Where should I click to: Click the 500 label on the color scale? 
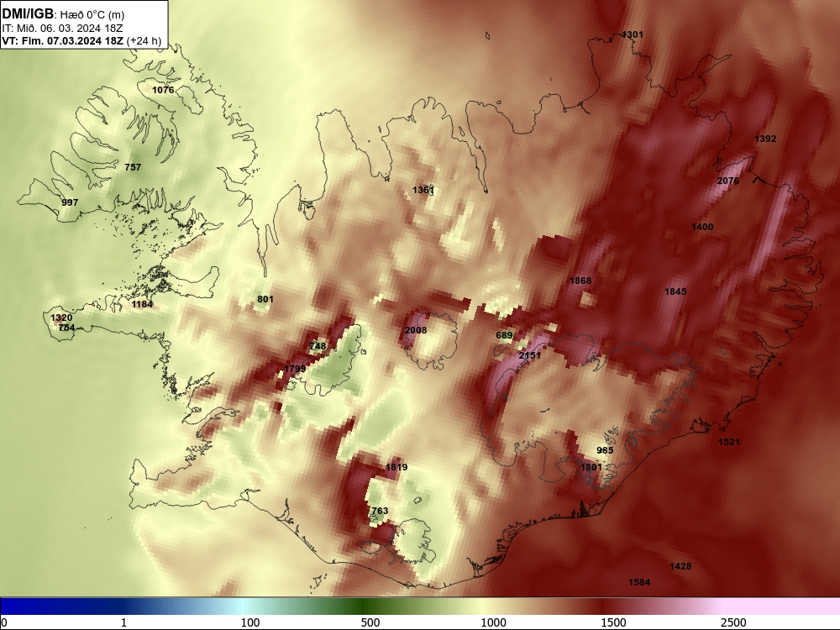370,622
